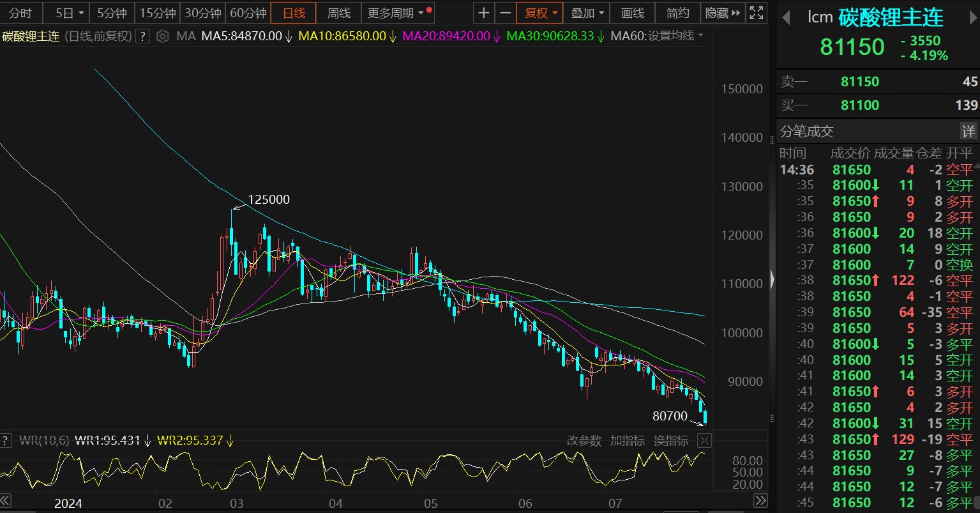Screen dimensions: 980x513
Task: Select the 30分钟 chart period
Action: pyautogui.click(x=203, y=13)
